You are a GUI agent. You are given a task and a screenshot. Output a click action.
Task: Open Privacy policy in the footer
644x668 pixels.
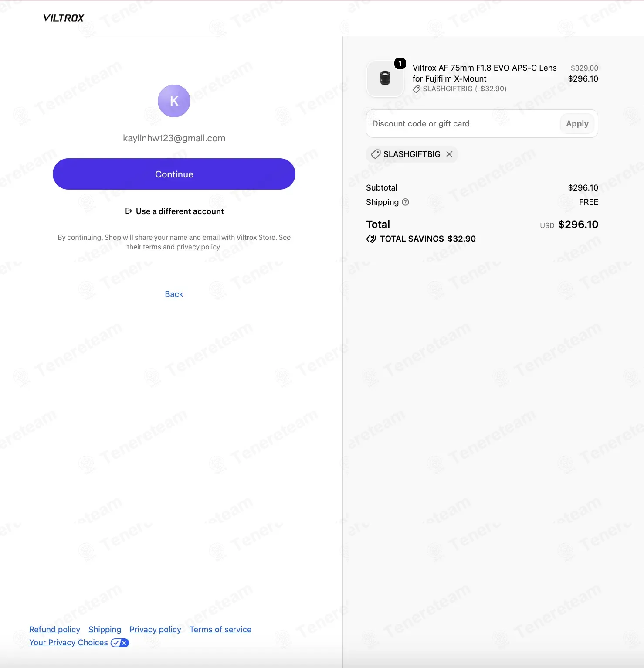pos(155,630)
